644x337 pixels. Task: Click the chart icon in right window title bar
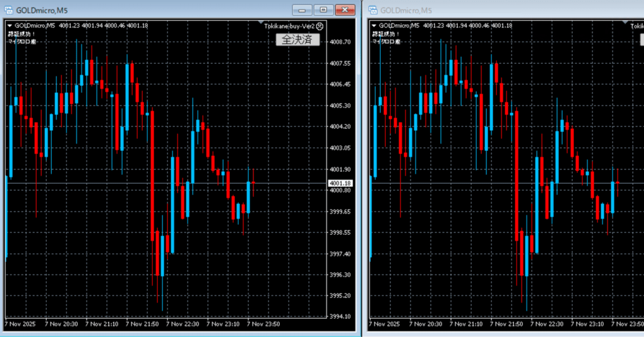[373, 10]
